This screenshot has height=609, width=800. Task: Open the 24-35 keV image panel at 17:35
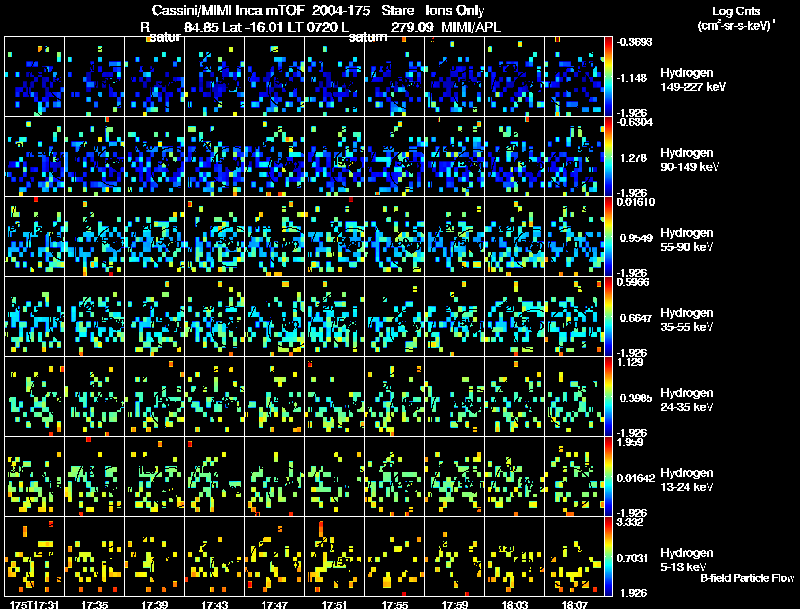(x=94, y=396)
